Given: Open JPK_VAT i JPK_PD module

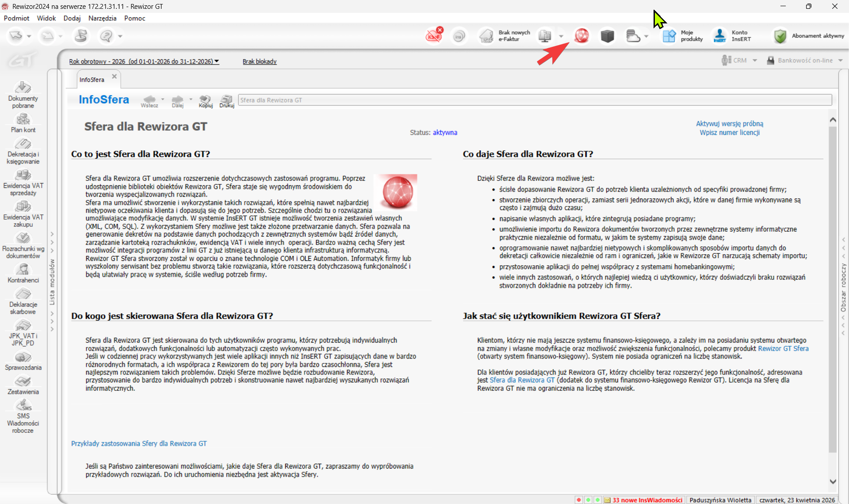Looking at the screenshot, I should coord(23,333).
